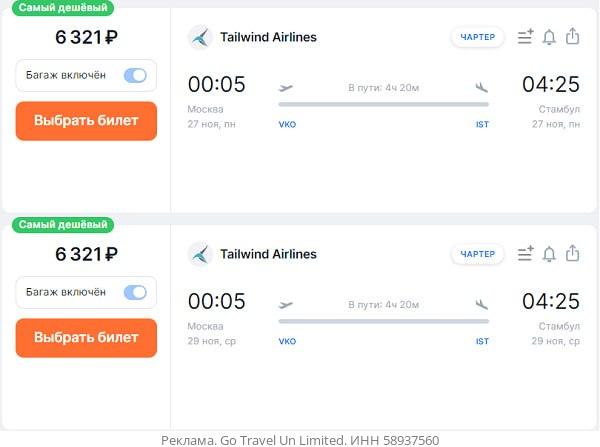The height and width of the screenshot is (447, 600).
Task: Open IST airport link on second ticket
Action: (x=482, y=341)
